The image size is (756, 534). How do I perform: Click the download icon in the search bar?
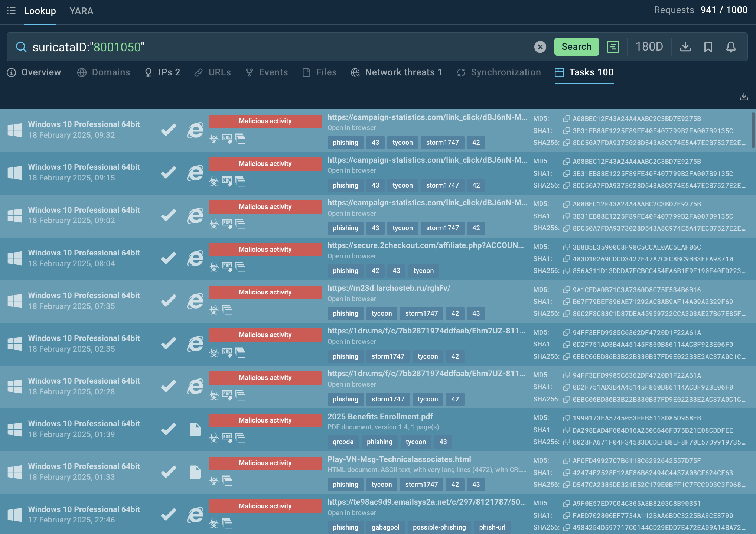pos(685,47)
